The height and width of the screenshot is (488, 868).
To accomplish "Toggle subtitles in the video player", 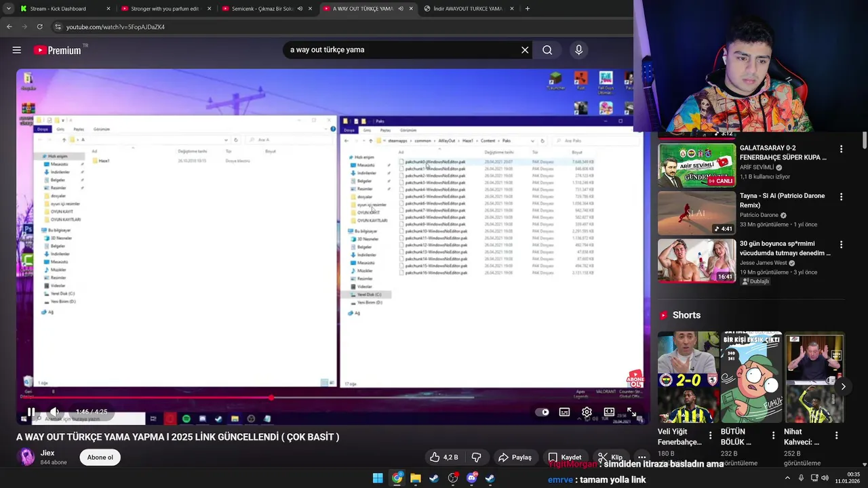I will point(564,412).
